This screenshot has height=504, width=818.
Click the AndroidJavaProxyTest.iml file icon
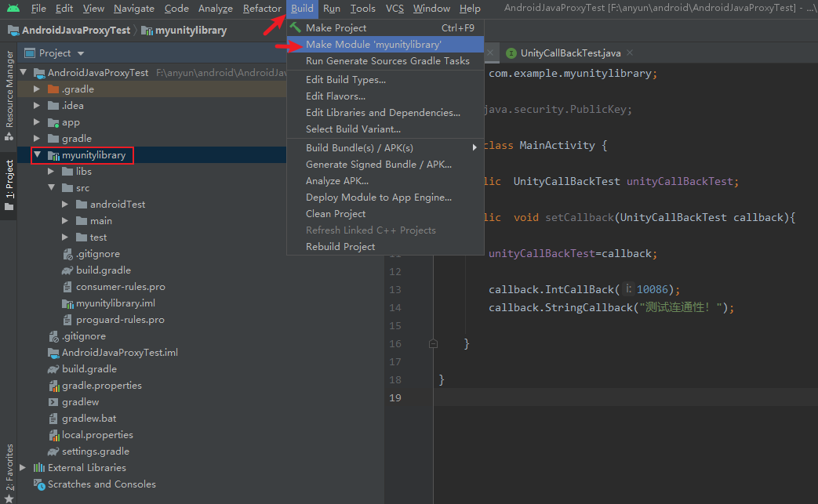pyautogui.click(x=53, y=353)
